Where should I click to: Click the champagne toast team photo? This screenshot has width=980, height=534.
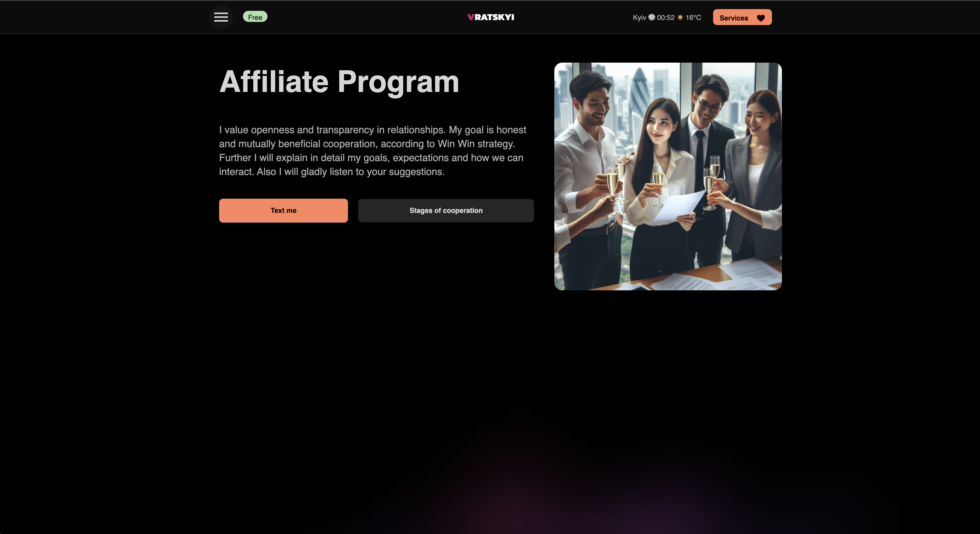coord(668,176)
